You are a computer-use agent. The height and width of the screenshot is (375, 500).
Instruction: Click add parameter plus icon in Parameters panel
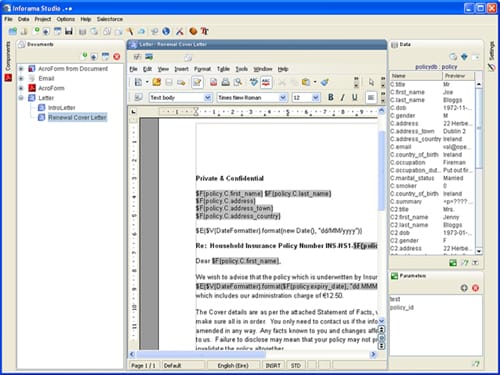[464, 288]
